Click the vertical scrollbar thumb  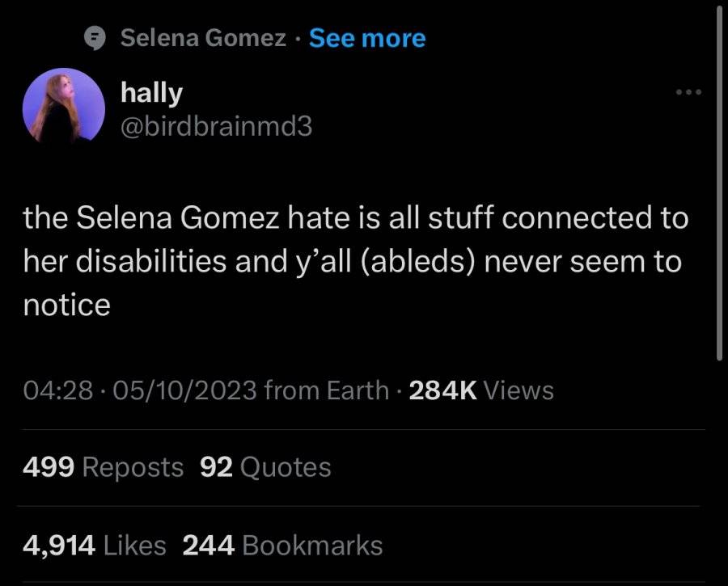point(719,183)
